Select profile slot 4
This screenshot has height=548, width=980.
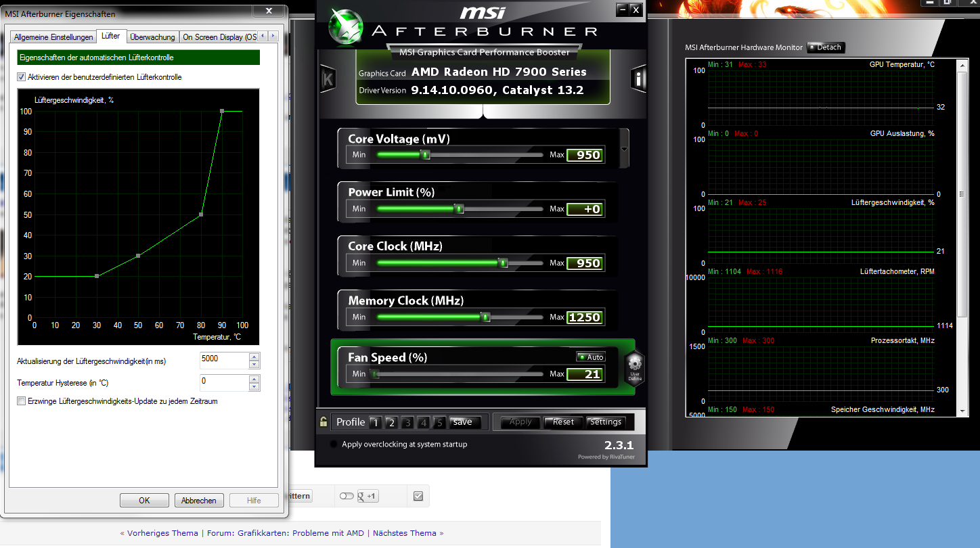tap(424, 422)
